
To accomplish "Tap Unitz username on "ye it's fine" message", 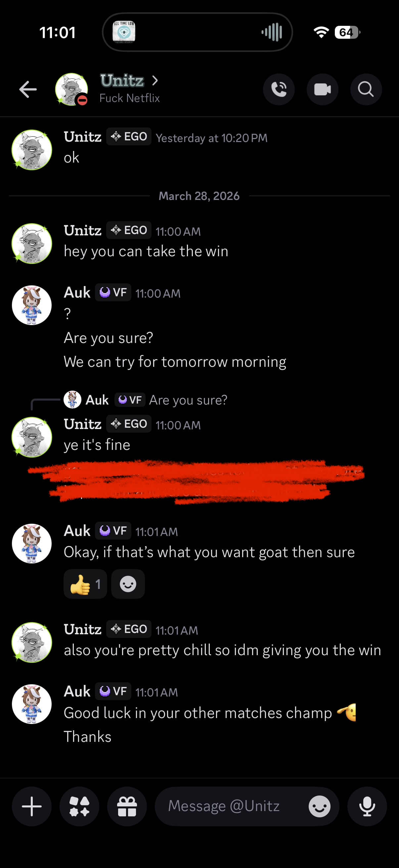I will [82, 424].
